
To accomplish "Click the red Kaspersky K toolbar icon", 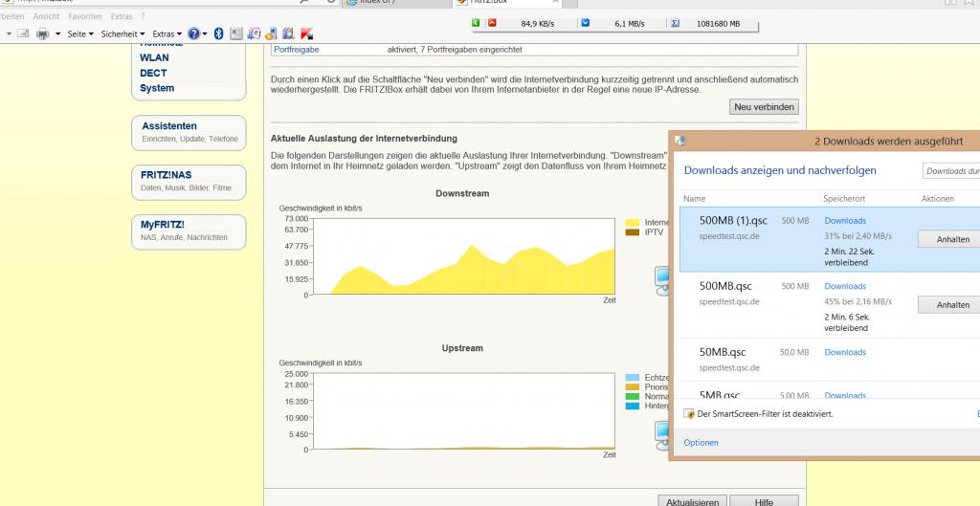I will tap(306, 33).
